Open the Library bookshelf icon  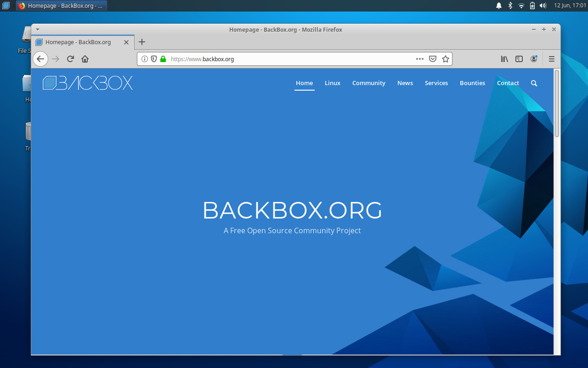point(504,59)
